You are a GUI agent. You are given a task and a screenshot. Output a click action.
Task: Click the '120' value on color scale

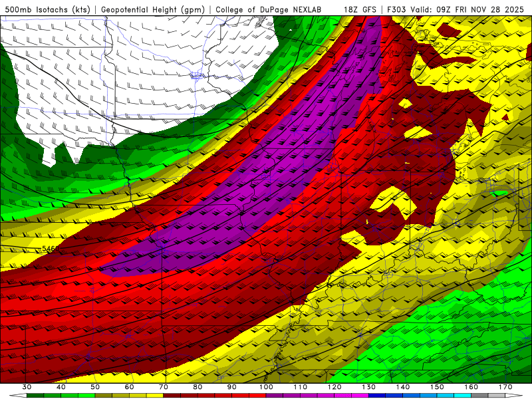click(x=334, y=387)
